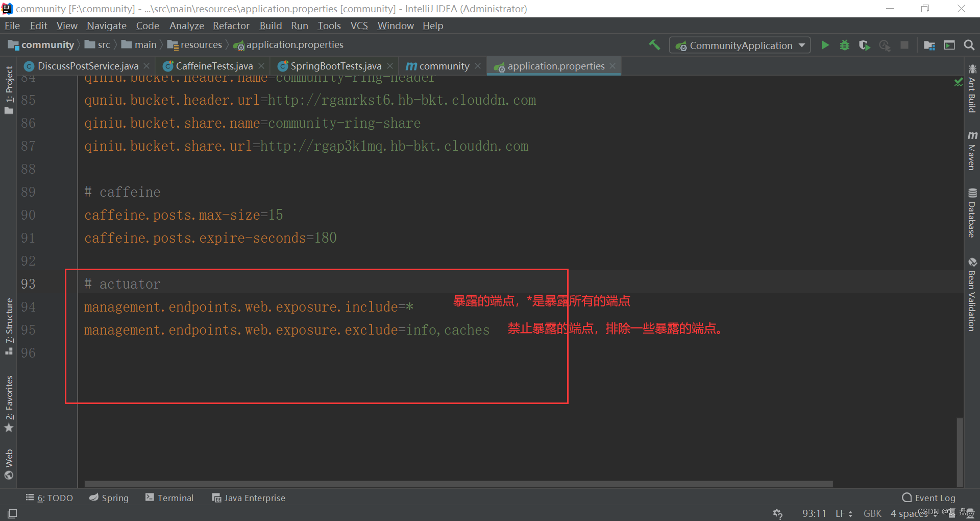Click the horizontal editor scrollbar
980x521 pixels.
(458, 484)
